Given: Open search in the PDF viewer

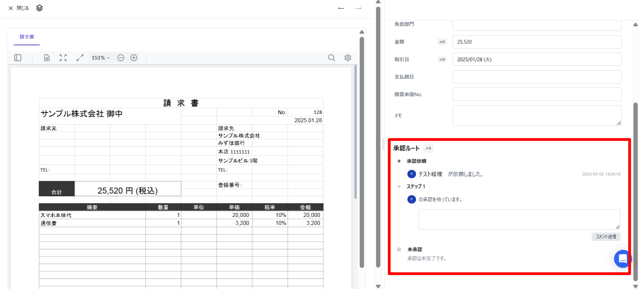Looking at the screenshot, I should (x=331, y=58).
